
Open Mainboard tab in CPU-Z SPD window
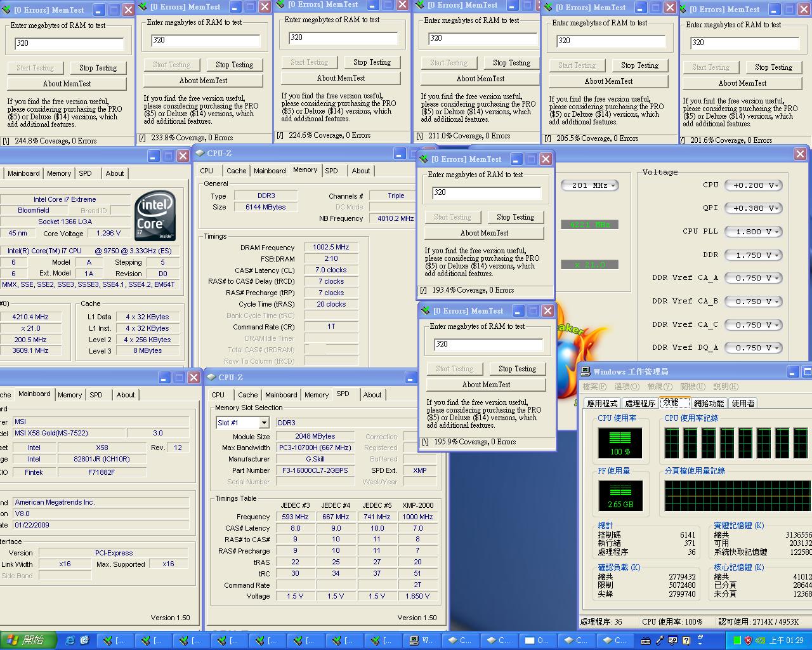(281, 395)
